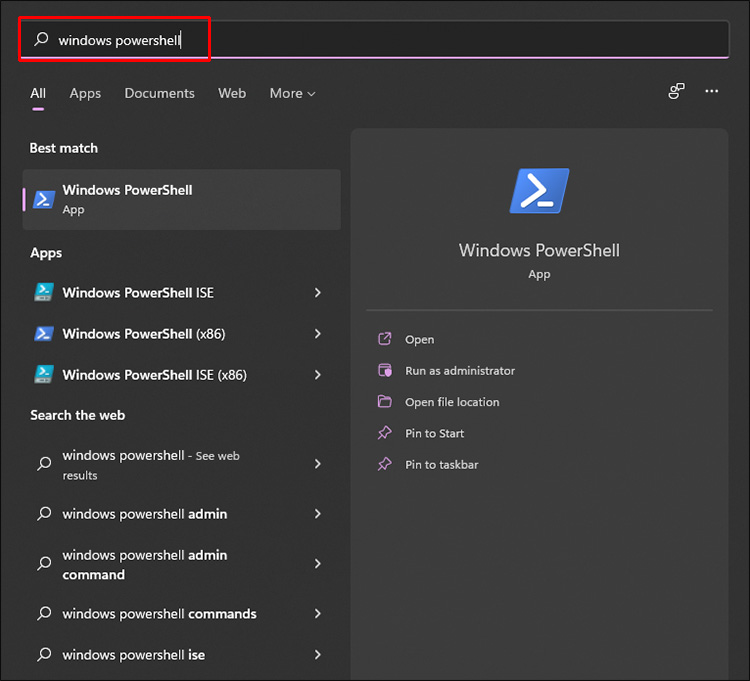Select the Web tab
Image resolution: width=750 pixels, height=681 pixels.
[x=232, y=93]
